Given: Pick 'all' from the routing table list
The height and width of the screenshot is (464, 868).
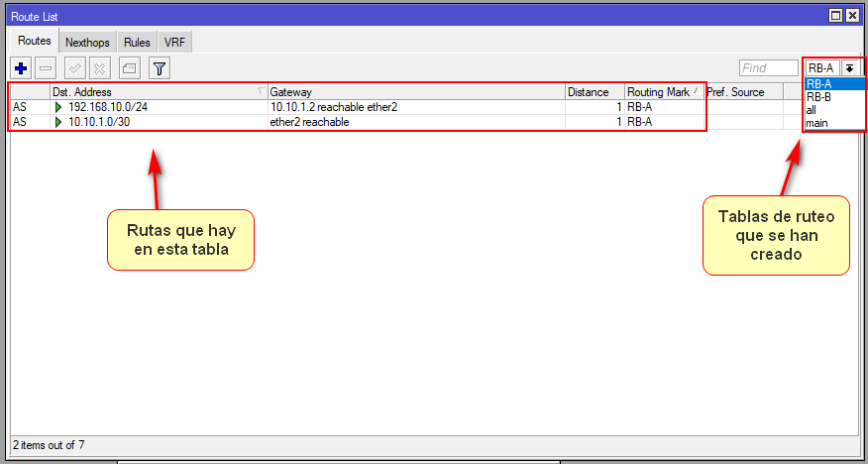Looking at the screenshot, I should coord(812,110).
